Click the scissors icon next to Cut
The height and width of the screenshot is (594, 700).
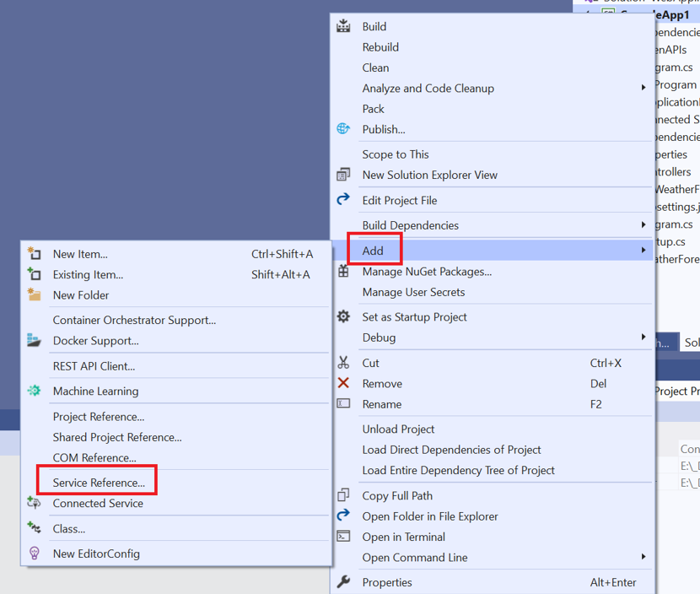tap(343, 363)
